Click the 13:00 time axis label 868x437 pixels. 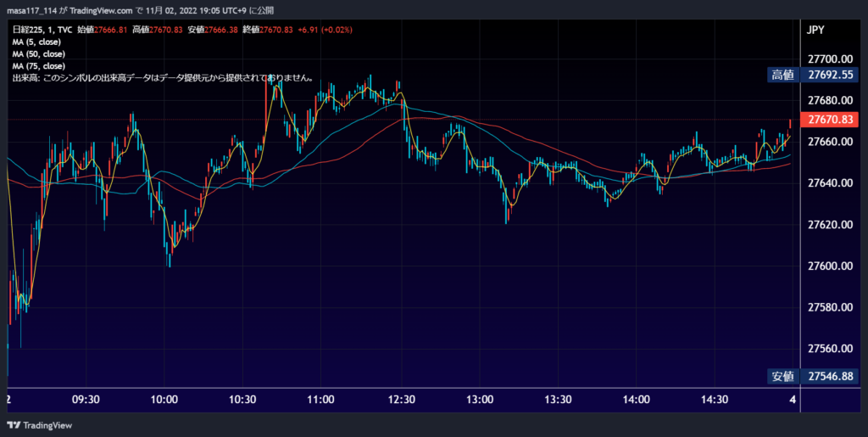480,400
